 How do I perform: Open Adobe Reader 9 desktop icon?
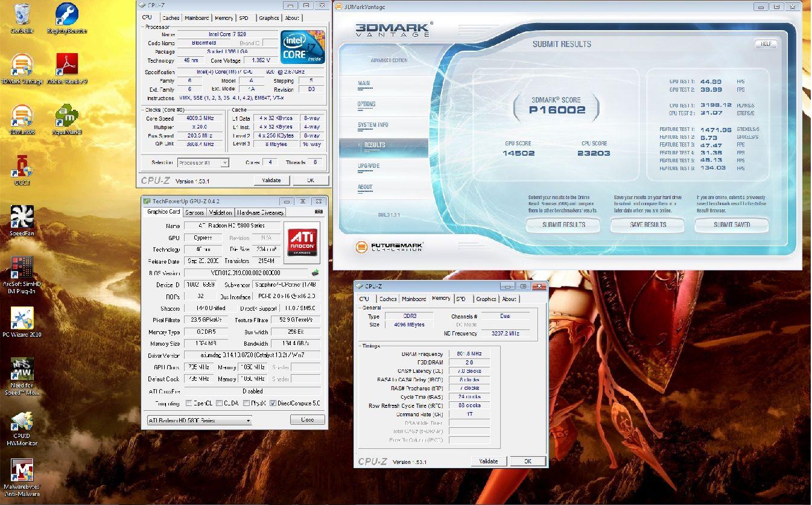67,69
